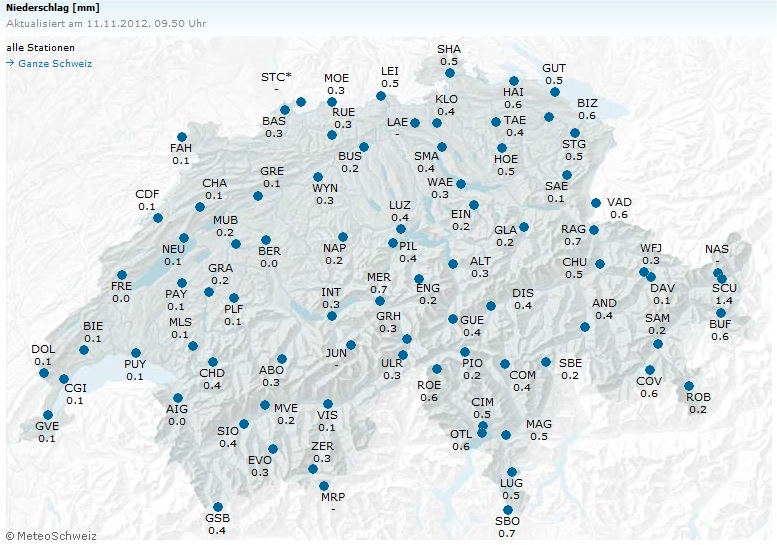777x545 pixels.
Task: Select the NEU station dot
Action: (x=184, y=238)
